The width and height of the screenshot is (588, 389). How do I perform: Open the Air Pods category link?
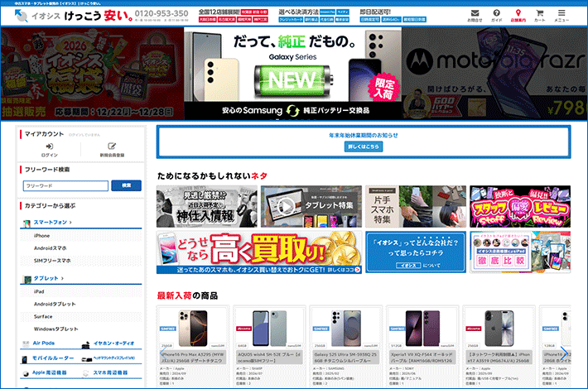point(43,343)
